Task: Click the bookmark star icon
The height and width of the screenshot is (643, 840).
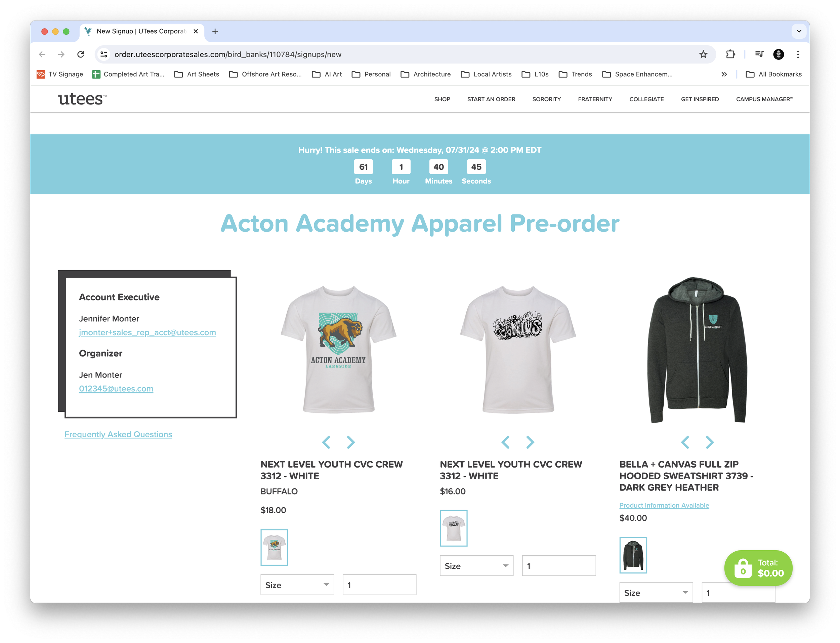Action: [x=703, y=54]
